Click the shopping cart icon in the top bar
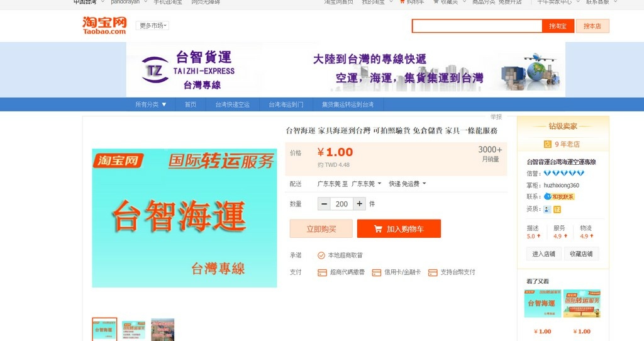 402,2
